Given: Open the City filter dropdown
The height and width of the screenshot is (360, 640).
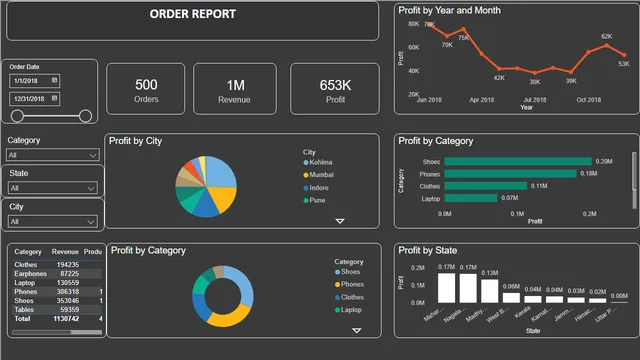Looking at the screenshot, I should pyautogui.click(x=53, y=222).
